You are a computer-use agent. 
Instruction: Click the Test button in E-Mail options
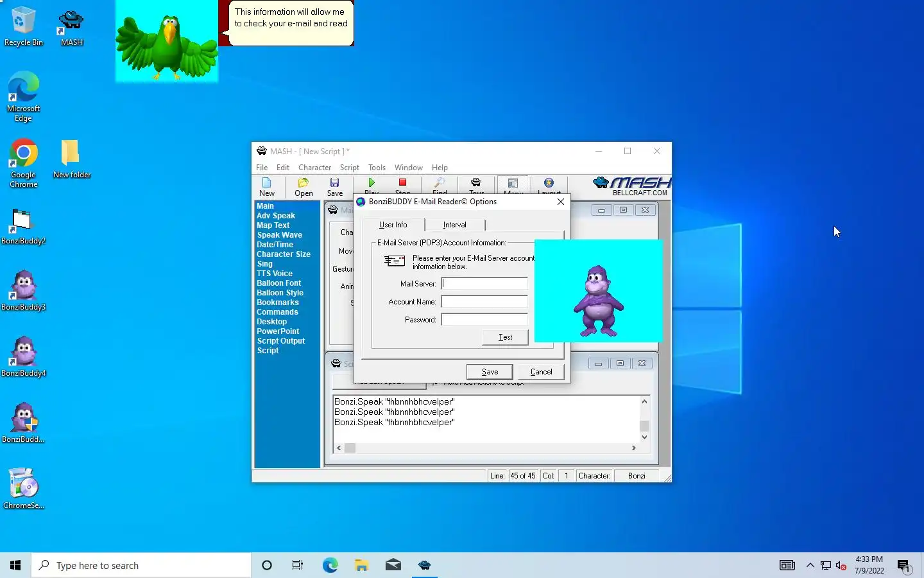[x=505, y=337]
